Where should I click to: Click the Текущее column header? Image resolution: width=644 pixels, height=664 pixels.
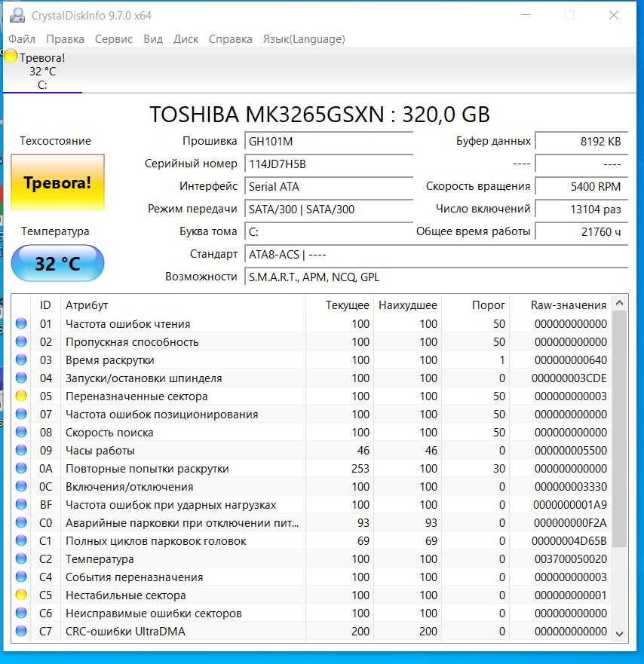339,305
